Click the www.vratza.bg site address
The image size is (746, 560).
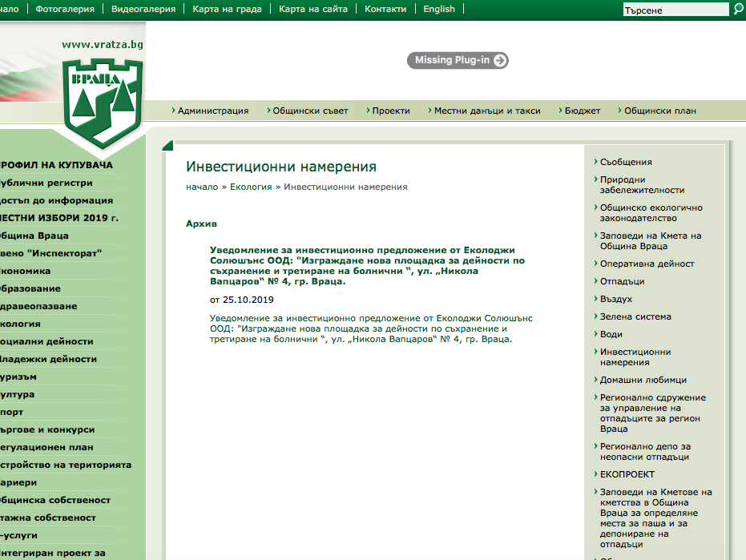point(103,45)
